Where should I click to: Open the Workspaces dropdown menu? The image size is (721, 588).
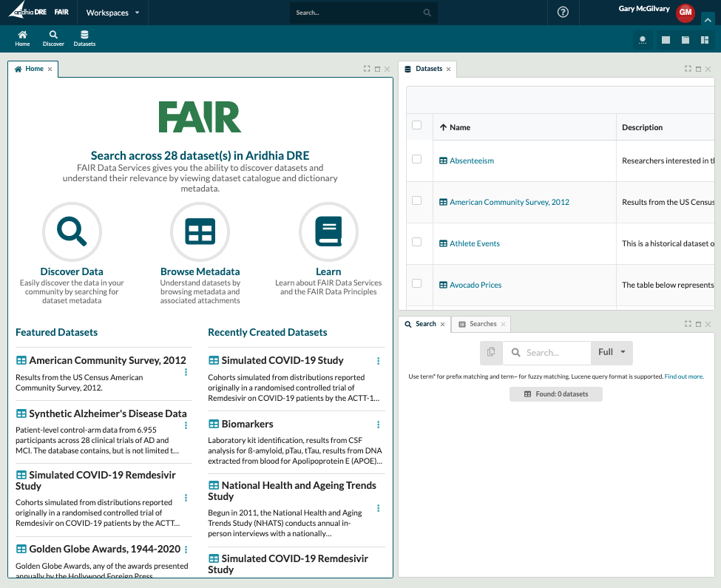[x=112, y=13]
